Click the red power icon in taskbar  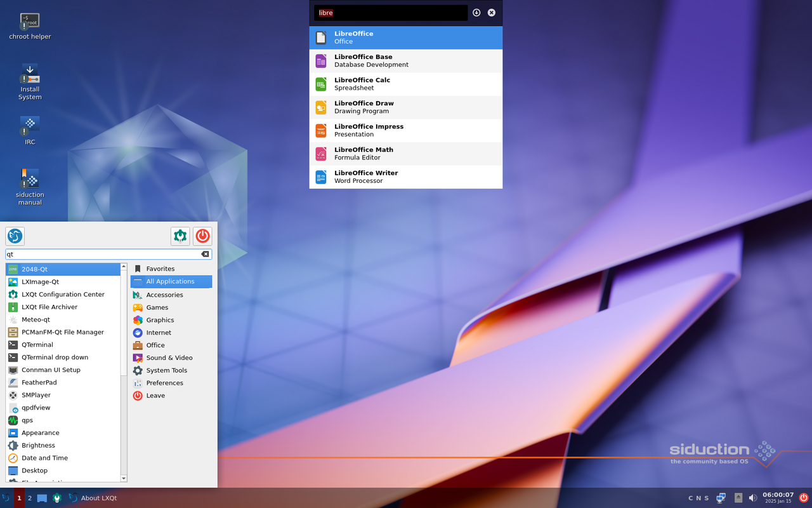coord(804,498)
